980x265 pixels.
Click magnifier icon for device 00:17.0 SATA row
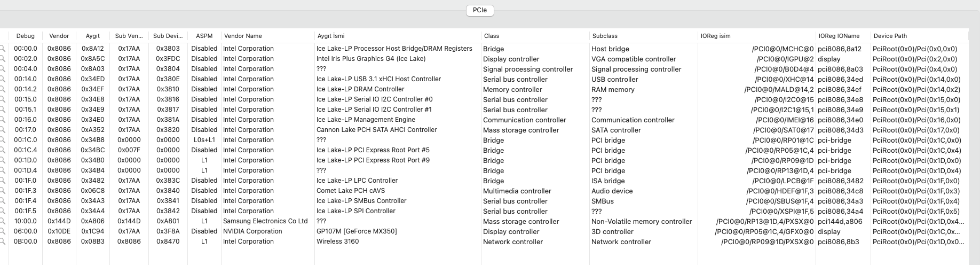click(2, 130)
